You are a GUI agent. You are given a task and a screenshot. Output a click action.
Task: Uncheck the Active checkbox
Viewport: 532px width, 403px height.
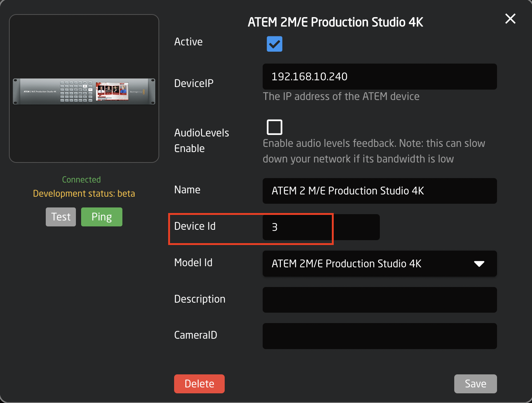click(x=275, y=44)
